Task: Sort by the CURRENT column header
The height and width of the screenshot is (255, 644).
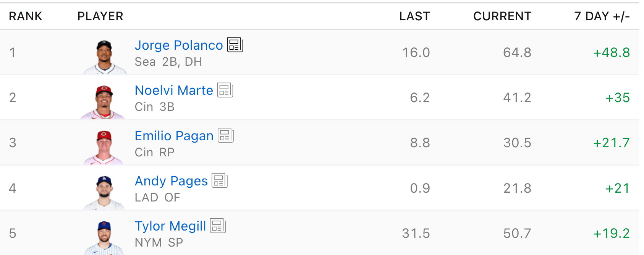Action: [502, 16]
